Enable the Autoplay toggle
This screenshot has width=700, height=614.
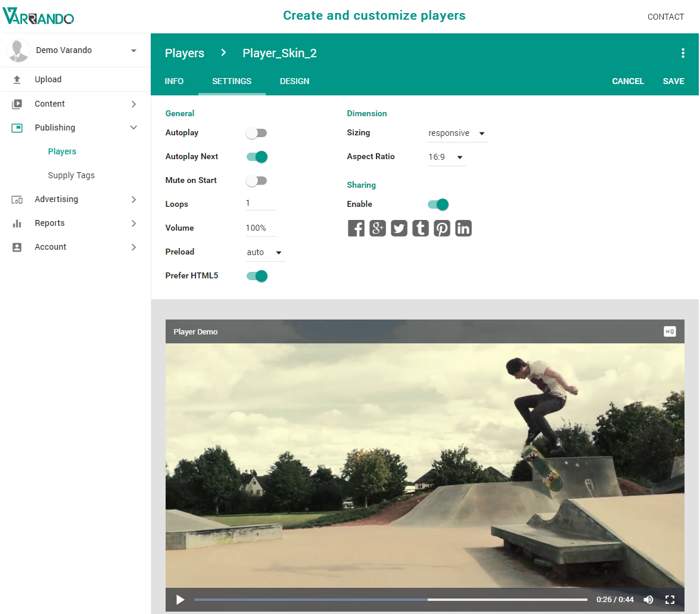256,132
